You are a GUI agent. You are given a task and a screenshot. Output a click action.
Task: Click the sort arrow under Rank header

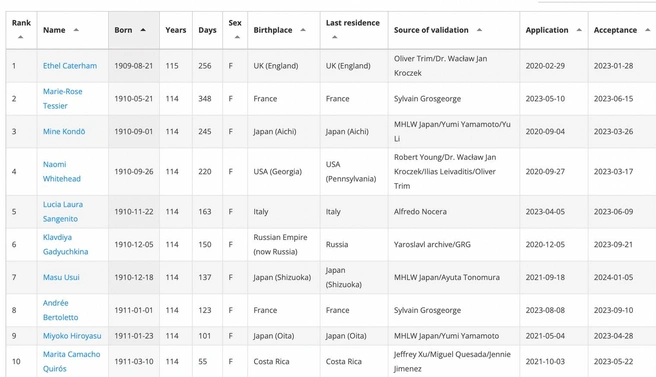20,37
